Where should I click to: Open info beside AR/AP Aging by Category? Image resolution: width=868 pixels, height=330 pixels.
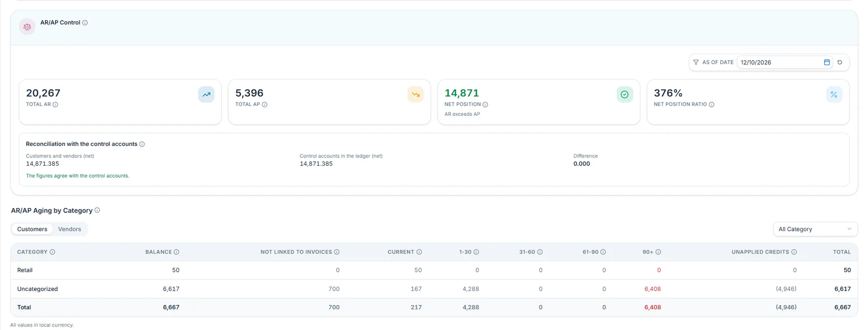[97, 210]
